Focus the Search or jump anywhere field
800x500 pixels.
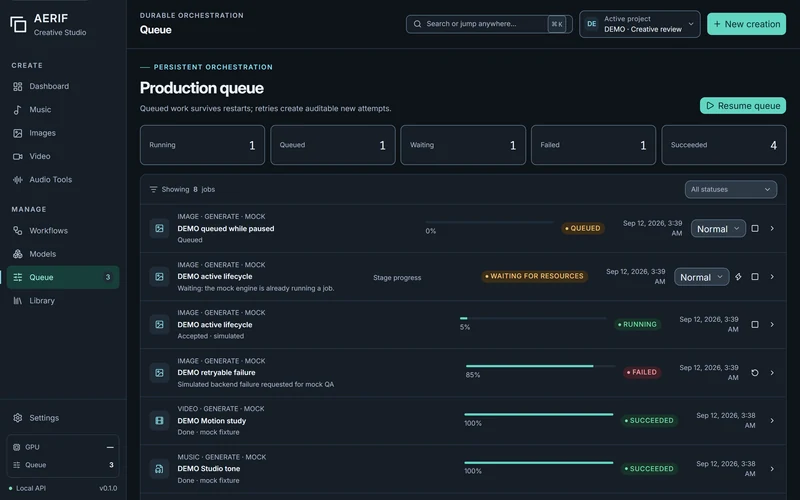pos(489,24)
